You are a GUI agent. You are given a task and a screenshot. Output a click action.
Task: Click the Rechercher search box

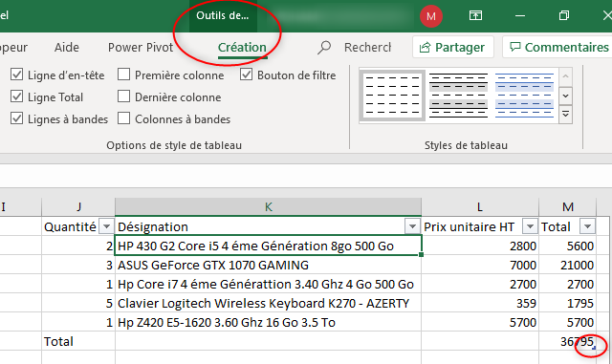click(367, 47)
